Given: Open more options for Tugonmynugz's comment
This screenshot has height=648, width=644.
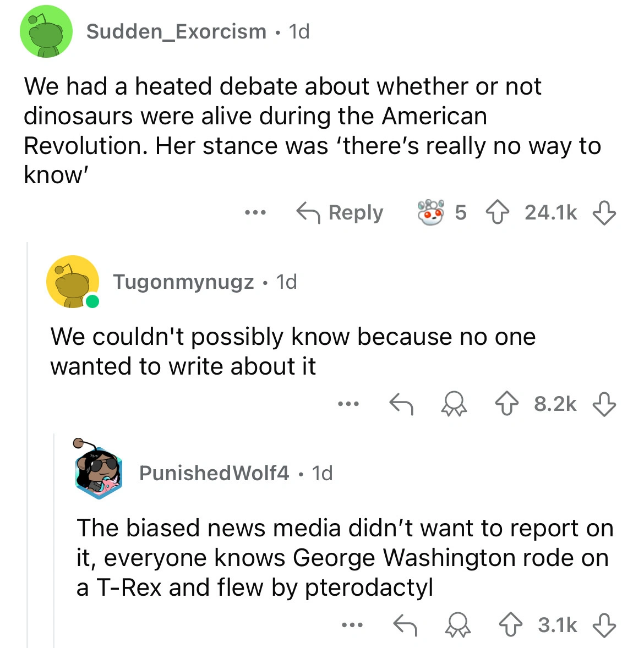Looking at the screenshot, I should click(x=348, y=404).
